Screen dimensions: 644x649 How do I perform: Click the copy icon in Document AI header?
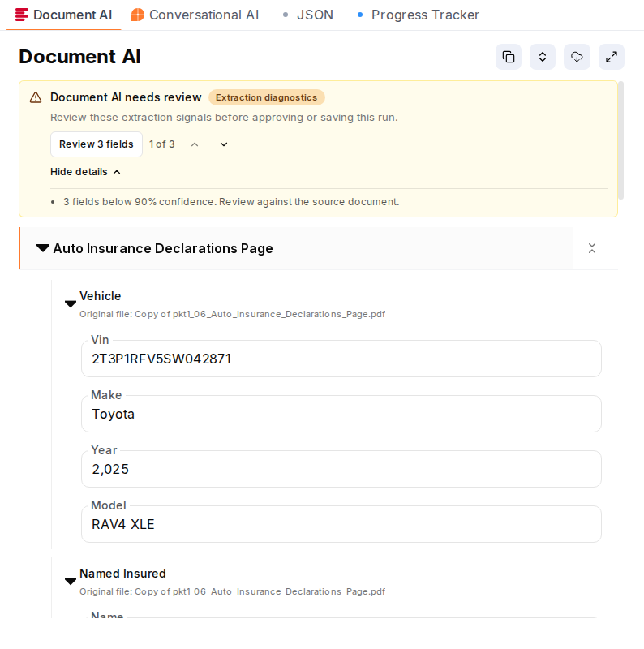pyautogui.click(x=509, y=57)
